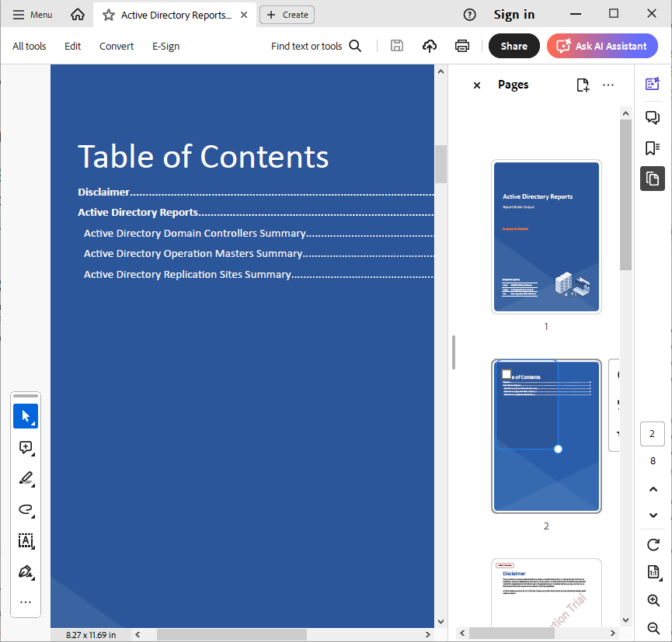Click the Pages panel scroll up arrow

tap(625, 113)
